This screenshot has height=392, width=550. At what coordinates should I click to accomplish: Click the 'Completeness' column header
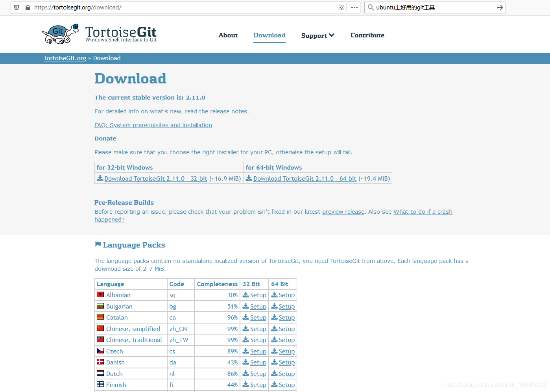[217, 284]
